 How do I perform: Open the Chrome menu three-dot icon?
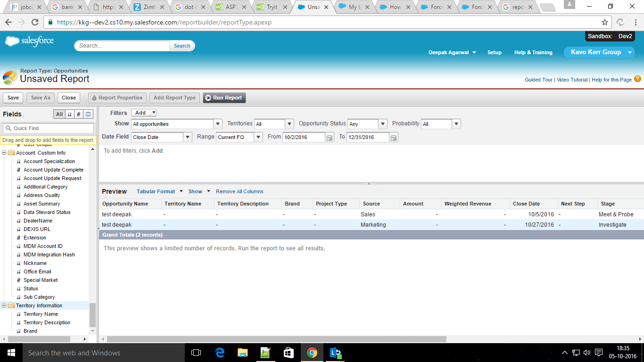(635, 22)
